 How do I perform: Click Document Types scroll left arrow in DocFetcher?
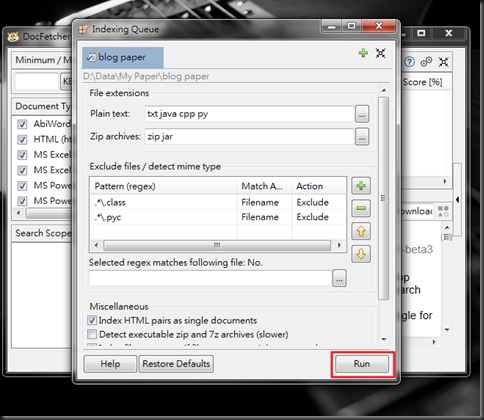click(19, 213)
